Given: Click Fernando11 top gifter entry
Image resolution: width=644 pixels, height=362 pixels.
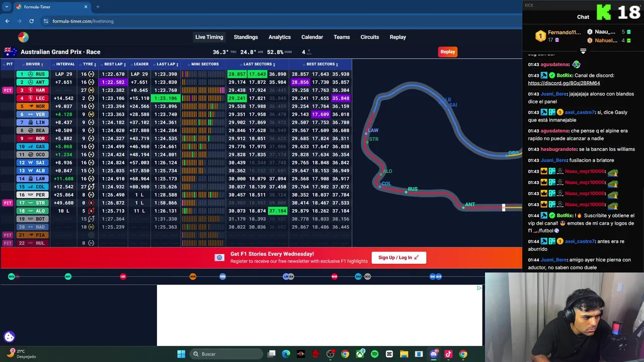Looking at the screenshot, I should (x=558, y=36).
